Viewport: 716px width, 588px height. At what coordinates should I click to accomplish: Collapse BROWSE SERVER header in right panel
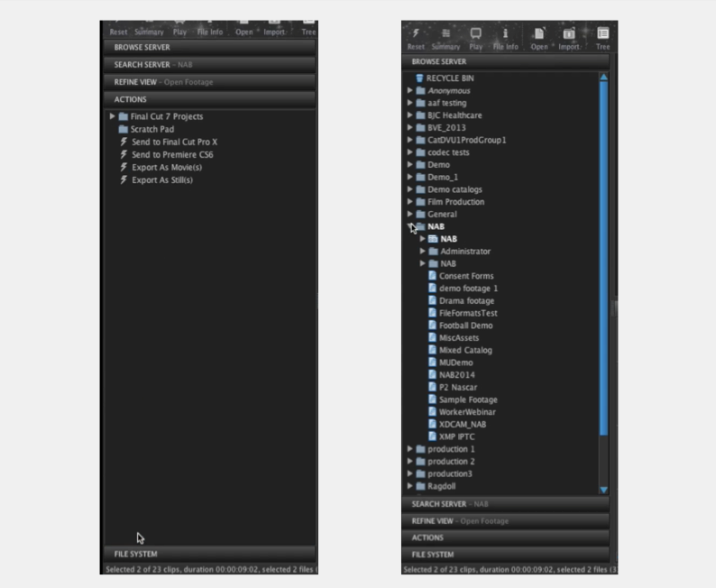pyautogui.click(x=506, y=61)
